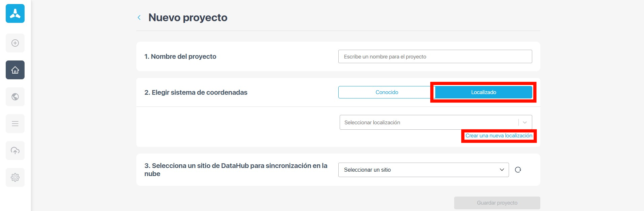Click the plus icon to add new
Viewport: 644px width, 211px height.
pyautogui.click(x=15, y=43)
